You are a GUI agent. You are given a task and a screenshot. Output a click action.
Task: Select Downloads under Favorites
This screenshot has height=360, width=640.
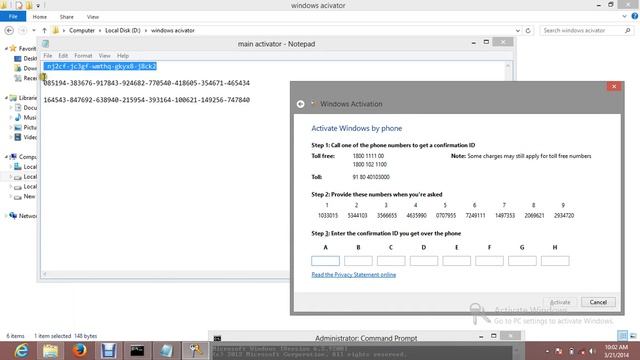click(26, 68)
